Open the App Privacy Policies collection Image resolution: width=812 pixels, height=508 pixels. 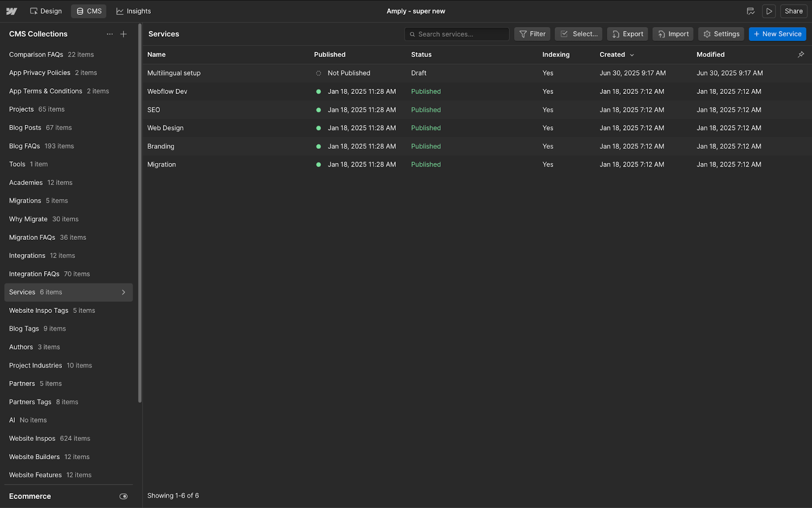[69, 73]
